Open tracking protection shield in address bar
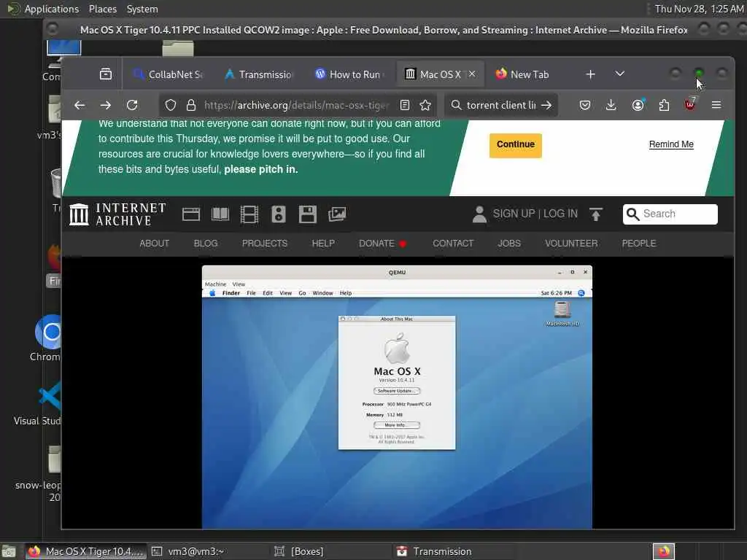Screen dimensions: 747x560 171,105
